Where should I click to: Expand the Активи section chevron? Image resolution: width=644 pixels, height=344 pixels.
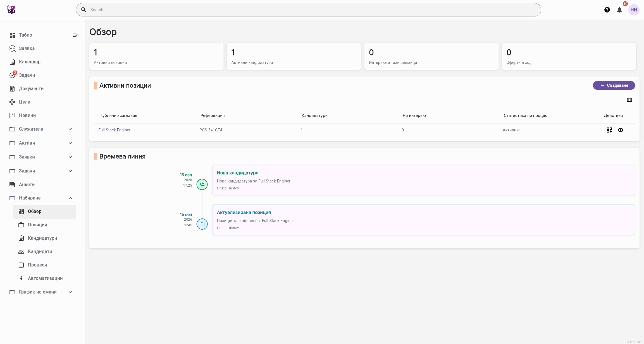(x=70, y=143)
